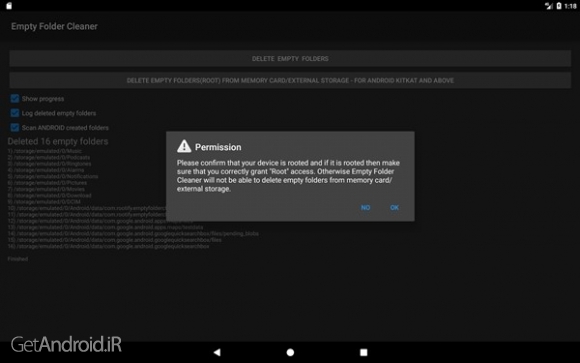Image resolution: width=580 pixels, height=363 pixels.
Task: Decline root permission with NO
Action: [365, 208]
